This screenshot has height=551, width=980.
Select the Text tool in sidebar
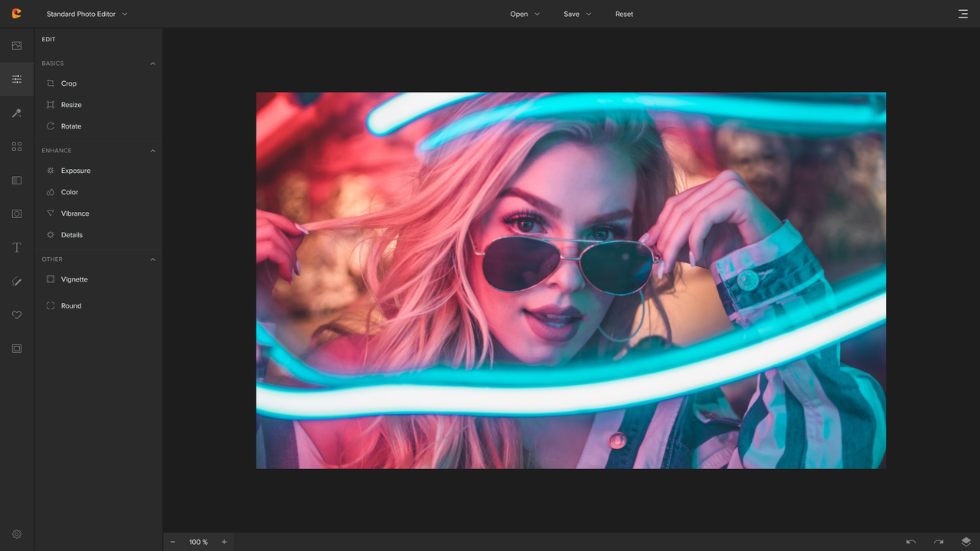(x=17, y=248)
